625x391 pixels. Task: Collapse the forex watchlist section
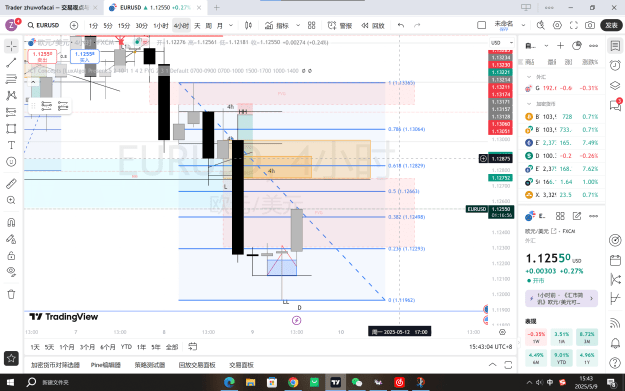pyautogui.click(x=529, y=77)
